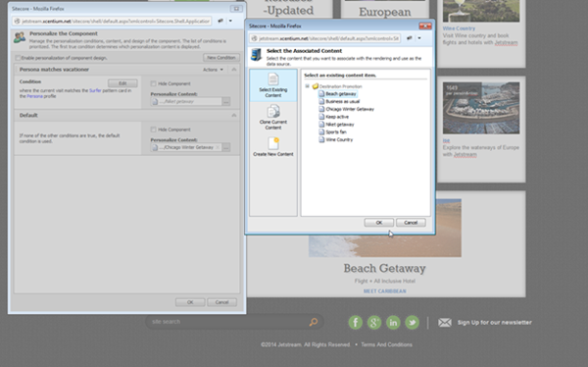Enable personalization of component design checkbox
This screenshot has width=588, height=367.
pyautogui.click(x=18, y=58)
